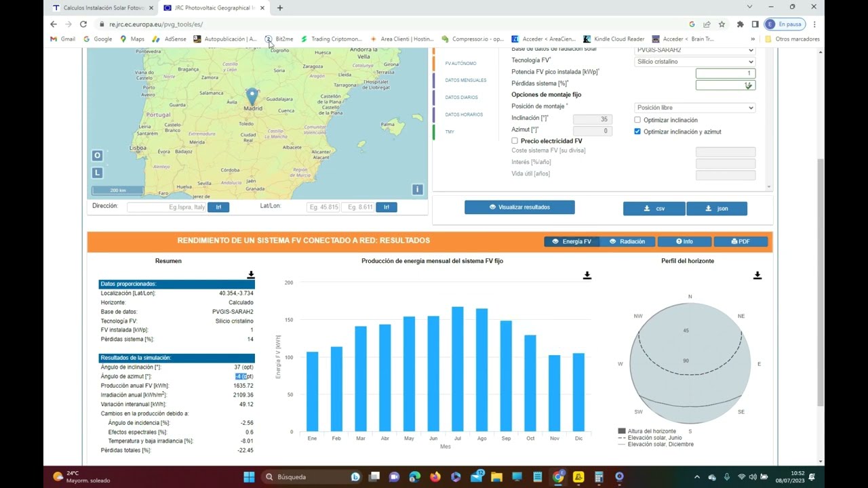Image resolution: width=868 pixels, height=488 pixels.
Task: Show hidden system tray icons
Action: click(696, 476)
